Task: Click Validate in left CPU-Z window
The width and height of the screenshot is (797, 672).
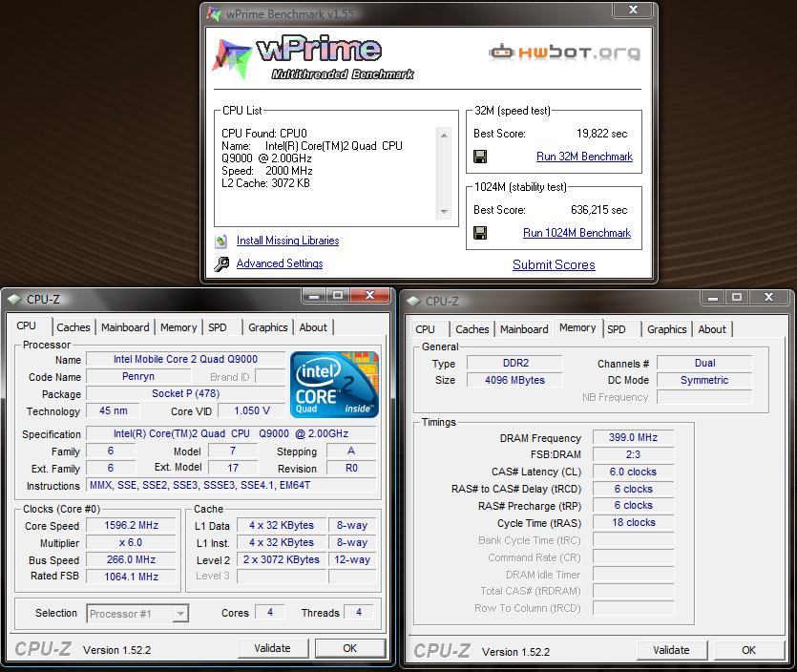Action: (273, 648)
